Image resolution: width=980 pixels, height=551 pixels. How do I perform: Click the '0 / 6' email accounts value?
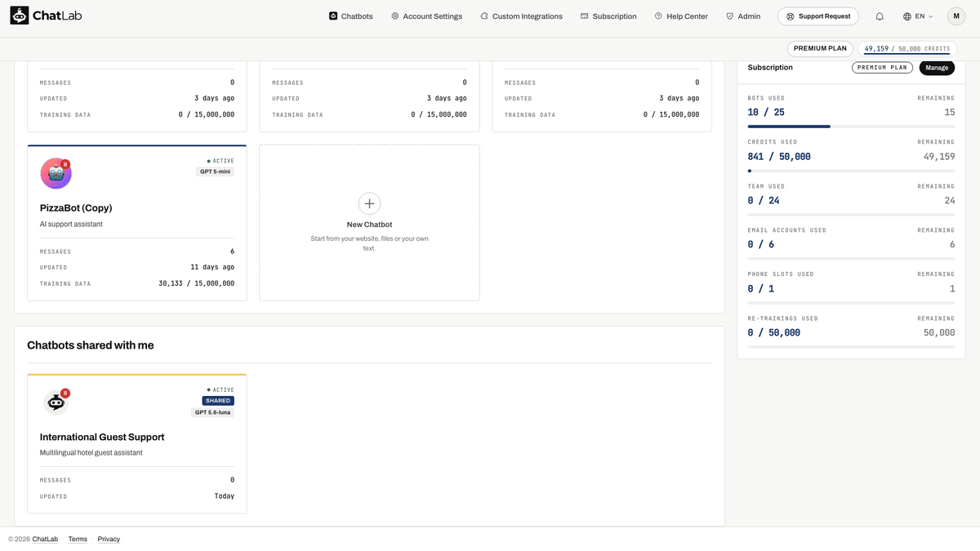(761, 244)
